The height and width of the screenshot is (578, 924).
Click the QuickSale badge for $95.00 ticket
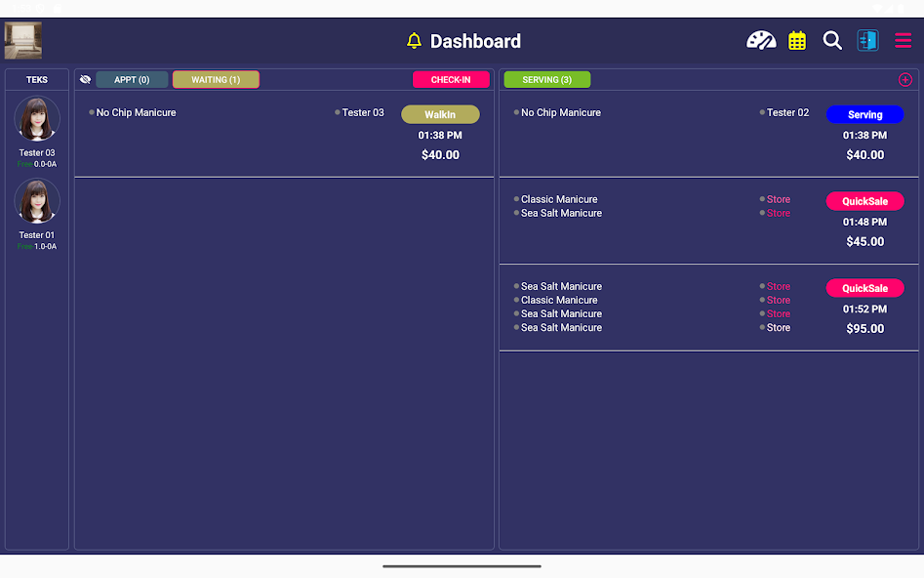(864, 288)
